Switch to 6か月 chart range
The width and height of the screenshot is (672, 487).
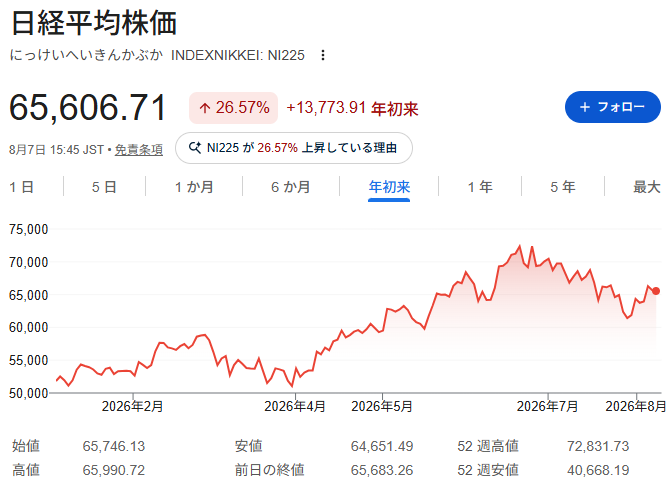click(x=291, y=187)
